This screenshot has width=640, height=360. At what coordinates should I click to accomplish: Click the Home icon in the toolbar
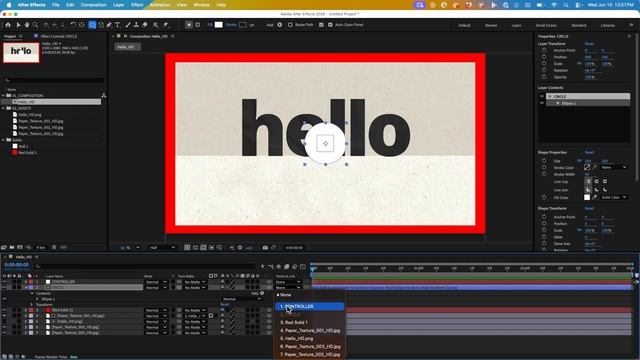8,25
